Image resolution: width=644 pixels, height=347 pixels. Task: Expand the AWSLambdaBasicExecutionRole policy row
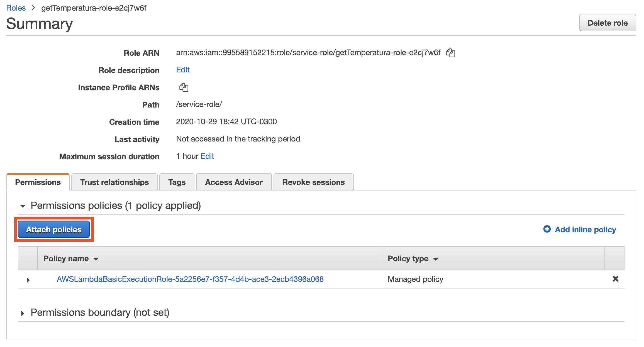coord(28,280)
